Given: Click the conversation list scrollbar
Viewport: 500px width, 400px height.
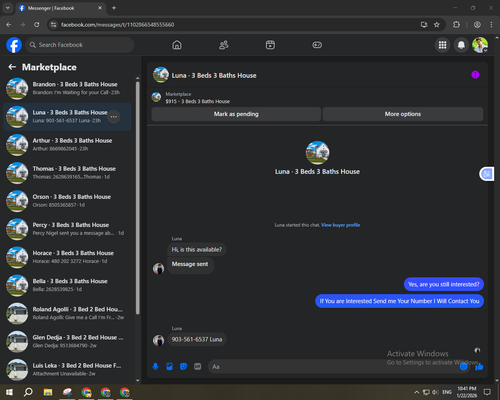Looking at the screenshot, I should pyautogui.click(x=138, y=197).
